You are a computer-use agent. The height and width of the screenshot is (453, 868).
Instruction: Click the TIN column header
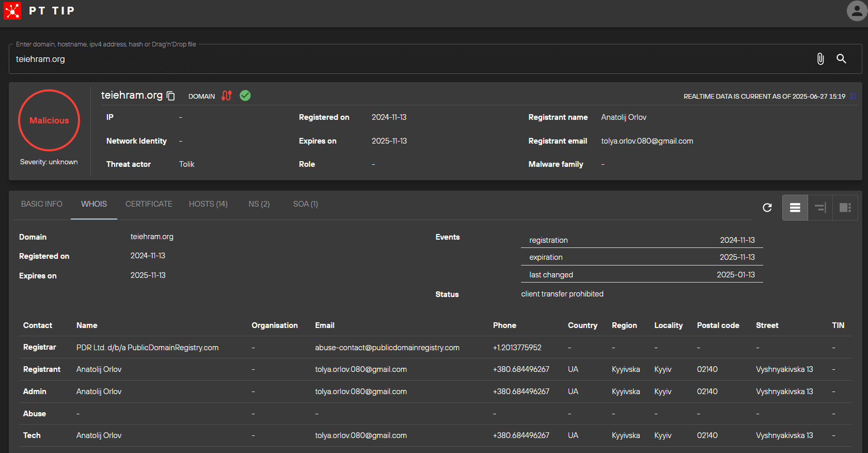pos(838,325)
